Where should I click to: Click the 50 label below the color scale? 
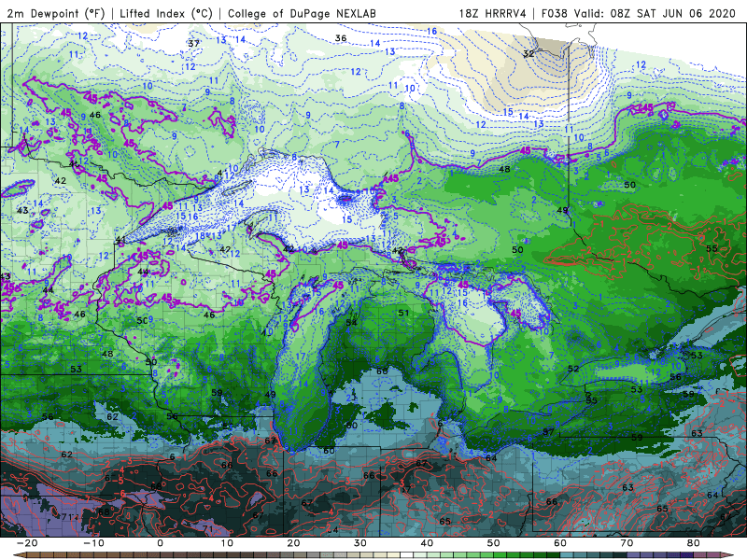coord(494,543)
